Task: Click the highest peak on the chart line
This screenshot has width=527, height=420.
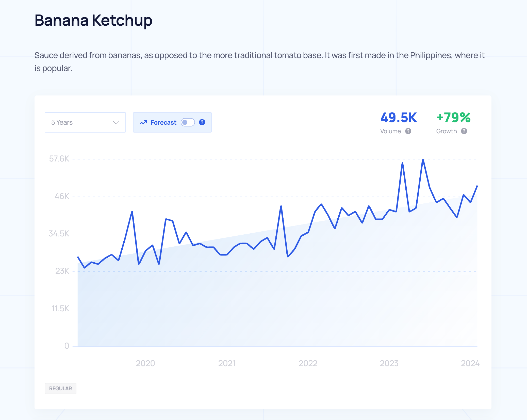Action: coord(423,160)
